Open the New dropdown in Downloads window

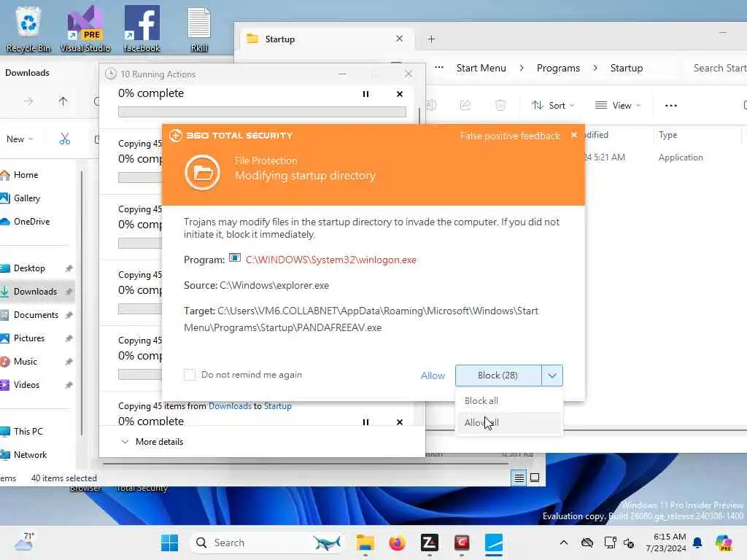coord(20,139)
